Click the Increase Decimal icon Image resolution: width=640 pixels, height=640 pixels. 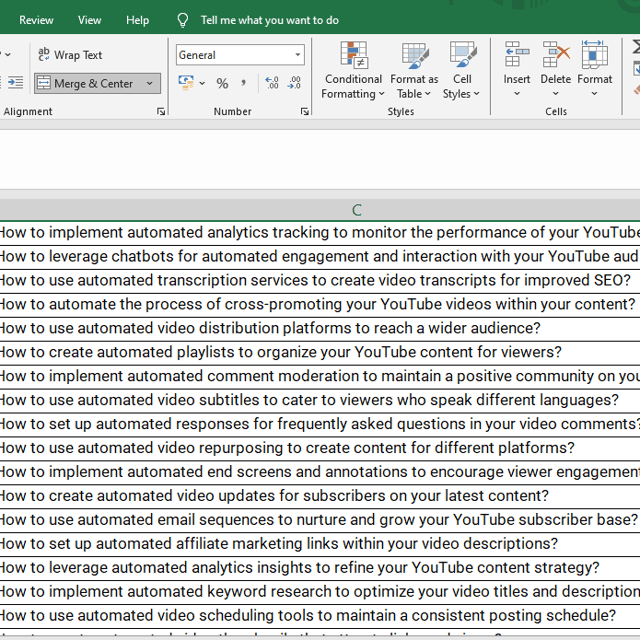272,83
